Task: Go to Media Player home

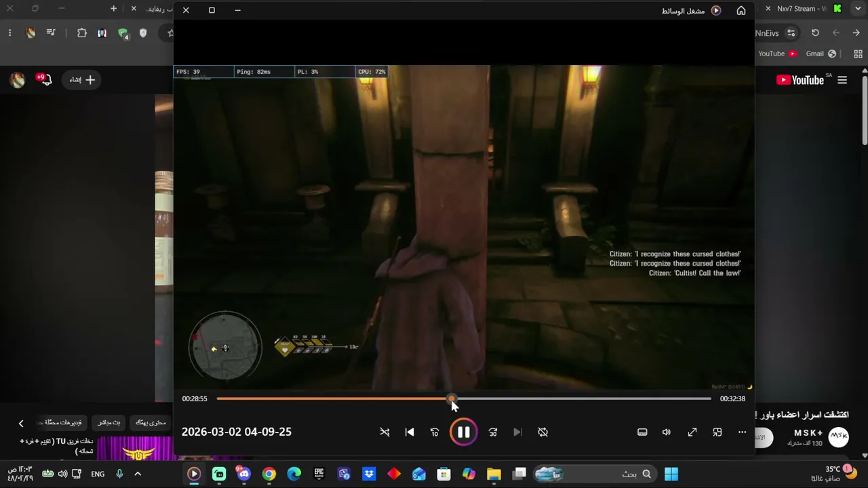Action: [741, 10]
